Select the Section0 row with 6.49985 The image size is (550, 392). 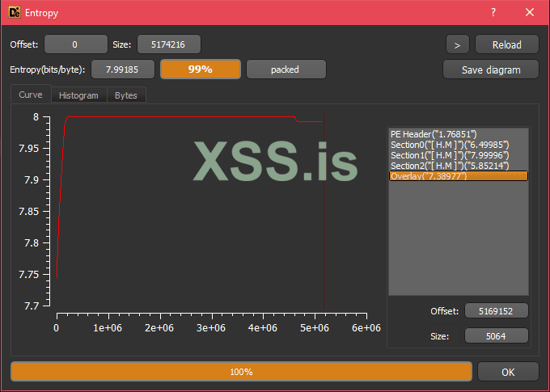459,145
